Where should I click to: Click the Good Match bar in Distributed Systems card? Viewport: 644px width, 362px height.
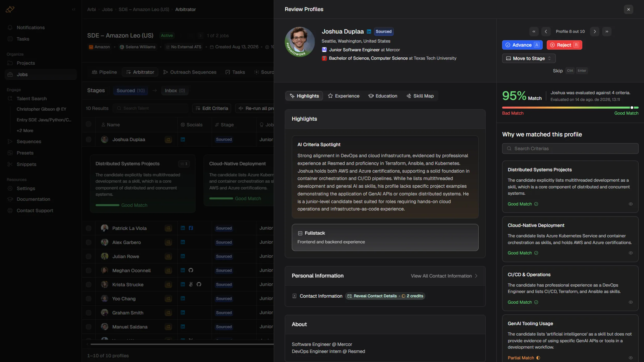coord(107,205)
